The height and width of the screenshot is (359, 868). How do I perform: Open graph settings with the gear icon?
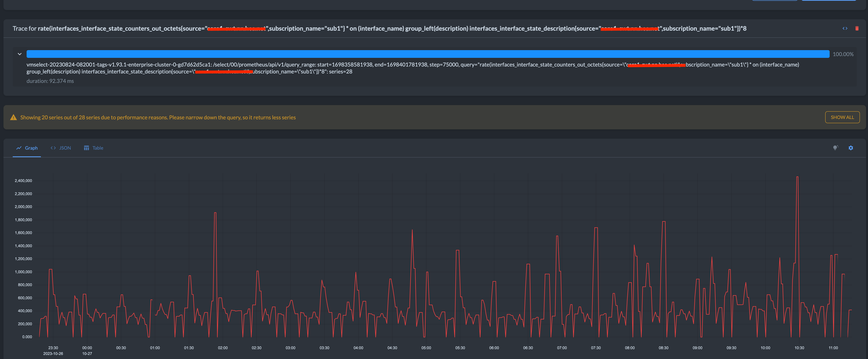851,148
